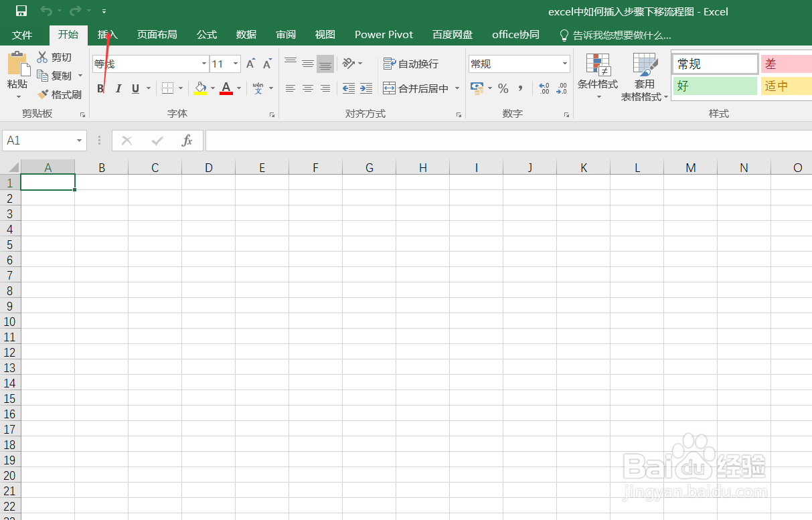The image size is (812, 520).
Task: Open 套用表格格式 table styles
Action: point(645,76)
